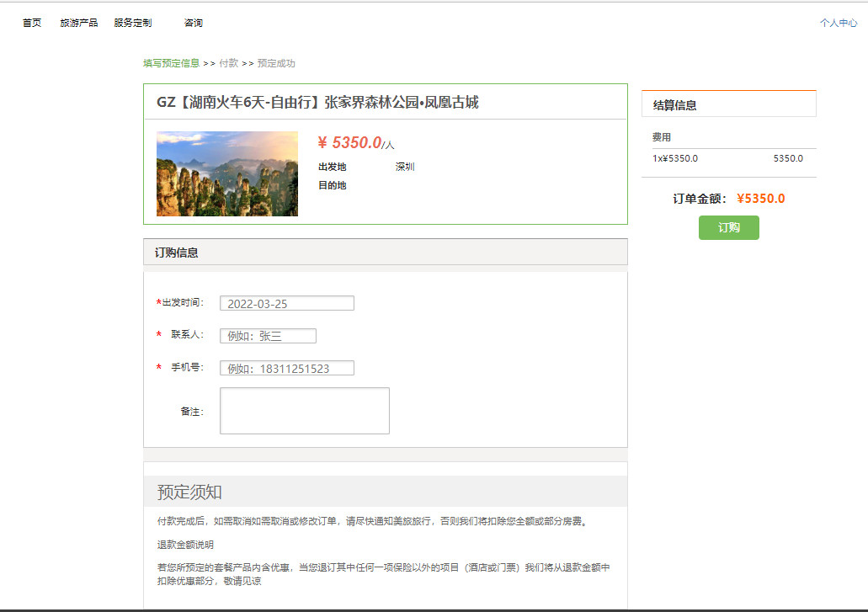Click the tour title GZ【湖南火车6天-自由行】
Image resolution: width=868 pixels, height=612 pixels.
coord(317,103)
